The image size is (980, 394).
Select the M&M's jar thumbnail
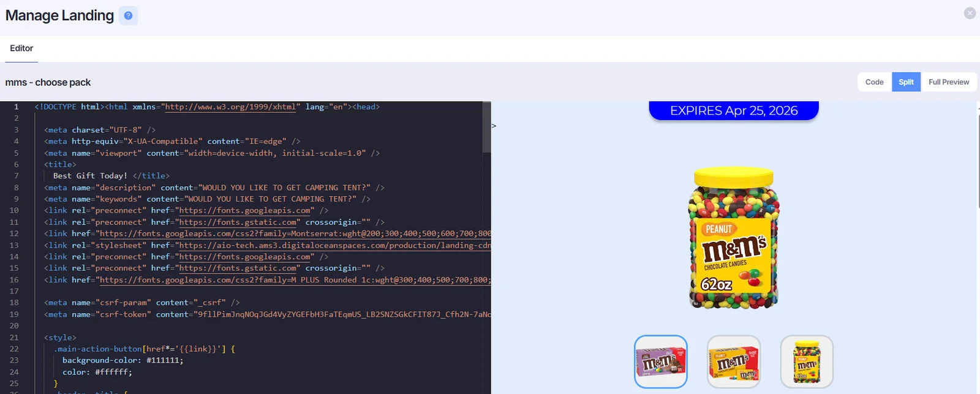[807, 362]
